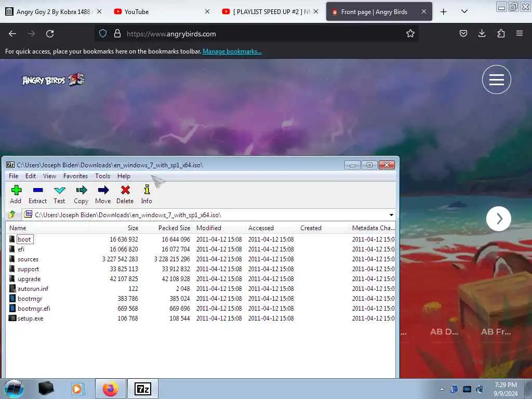This screenshot has width=532, height=399.
Task: Go back in Firefox browser
Action: pos(12,34)
